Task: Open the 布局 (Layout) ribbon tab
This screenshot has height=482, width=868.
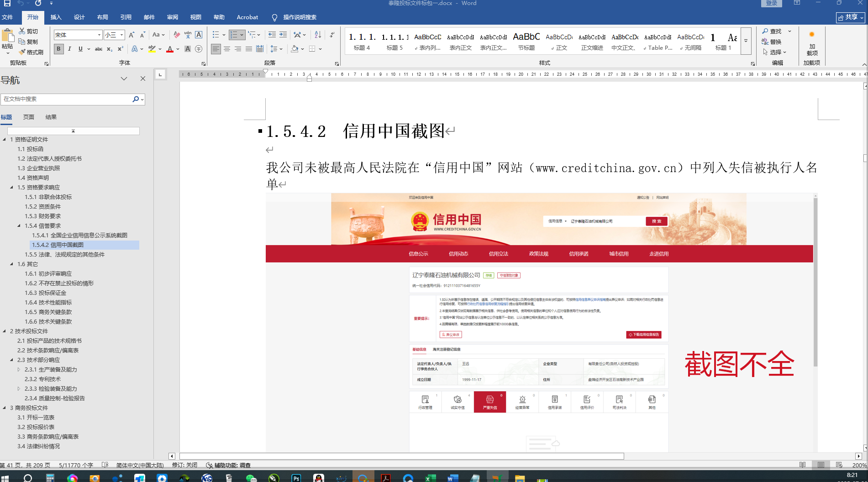Action: pos(102,17)
